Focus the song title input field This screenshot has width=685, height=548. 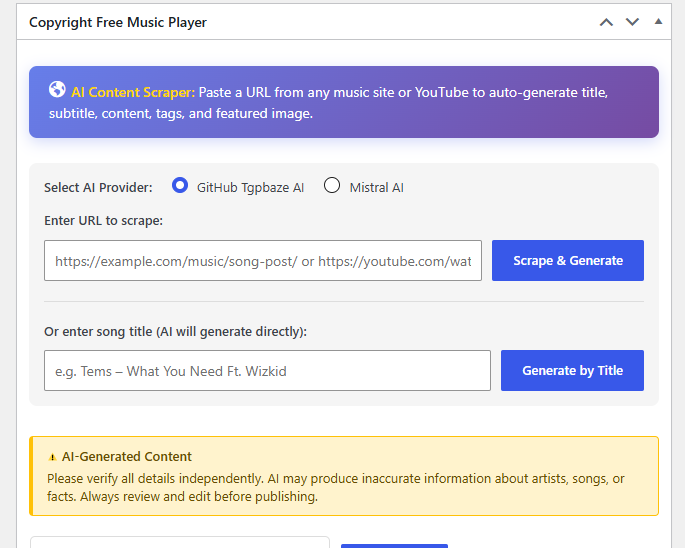click(x=267, y=371)
